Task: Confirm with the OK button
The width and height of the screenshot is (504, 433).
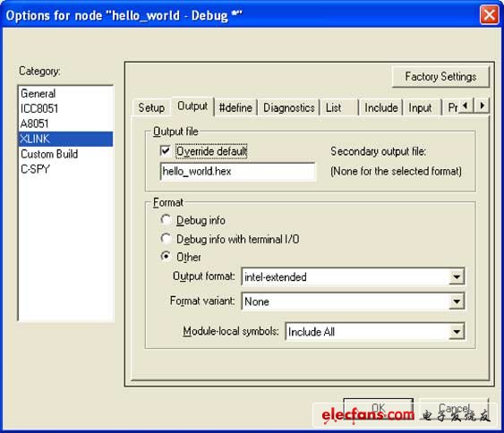Action: point(379,408)
